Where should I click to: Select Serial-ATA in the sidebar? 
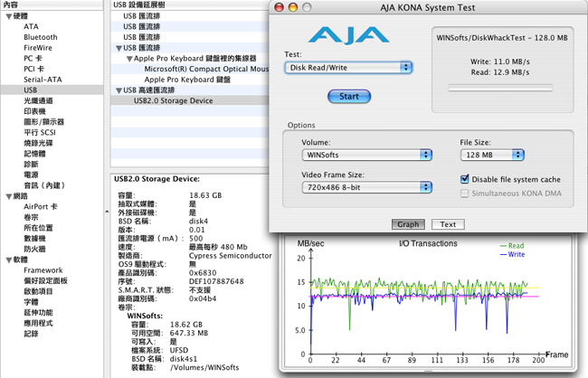[x=43, y=80]
